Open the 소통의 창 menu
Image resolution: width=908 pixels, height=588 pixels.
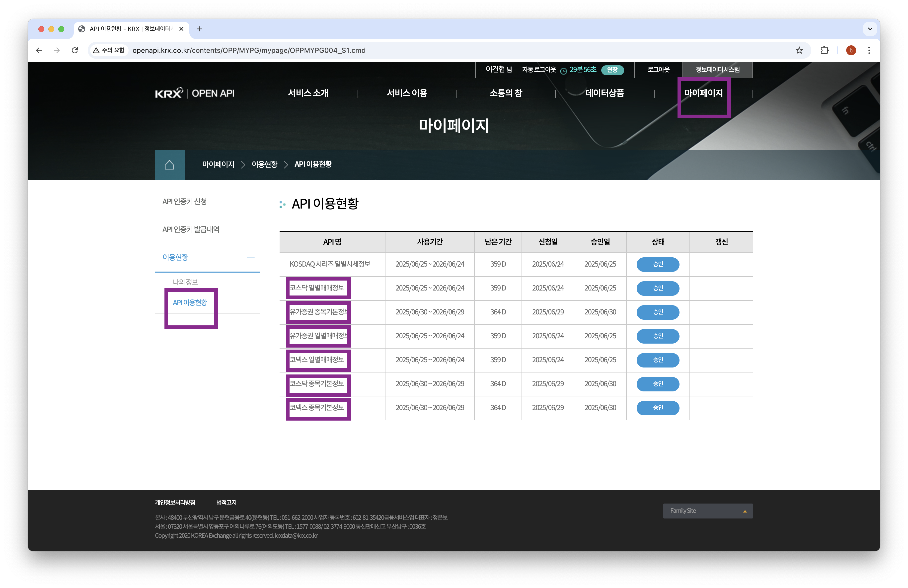tap(506, 93)
